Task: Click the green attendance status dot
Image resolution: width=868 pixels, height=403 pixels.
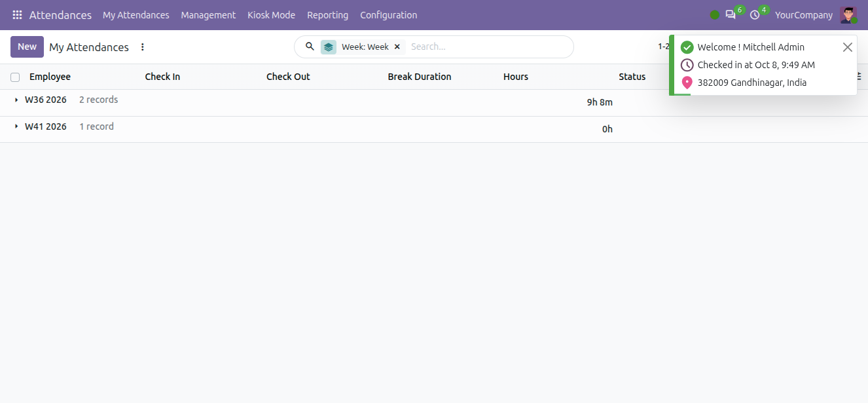Action: point(715,15)
